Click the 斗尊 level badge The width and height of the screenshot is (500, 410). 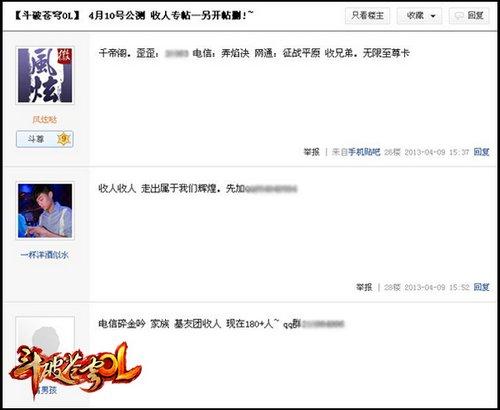pos(45,139)
